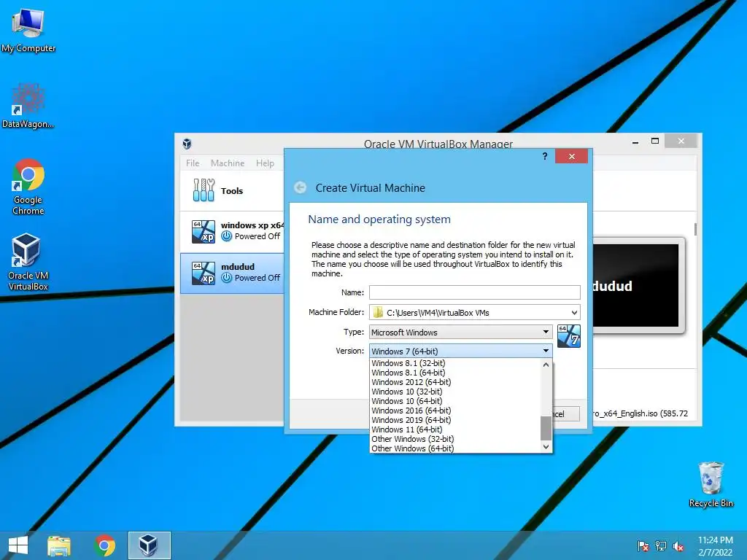The height and width of the screenshot is (560, 747).
Task: Expand the Machine Folder combo box
Action: 574,312
